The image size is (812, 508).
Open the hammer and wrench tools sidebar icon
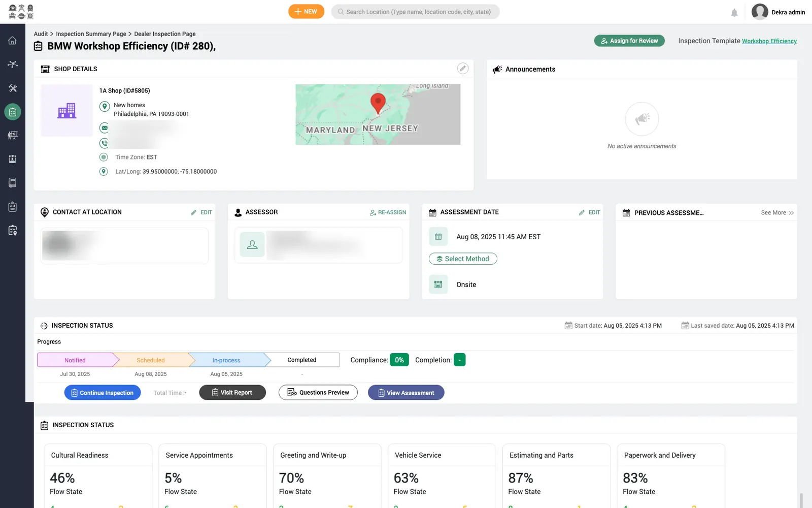point(13,88)
